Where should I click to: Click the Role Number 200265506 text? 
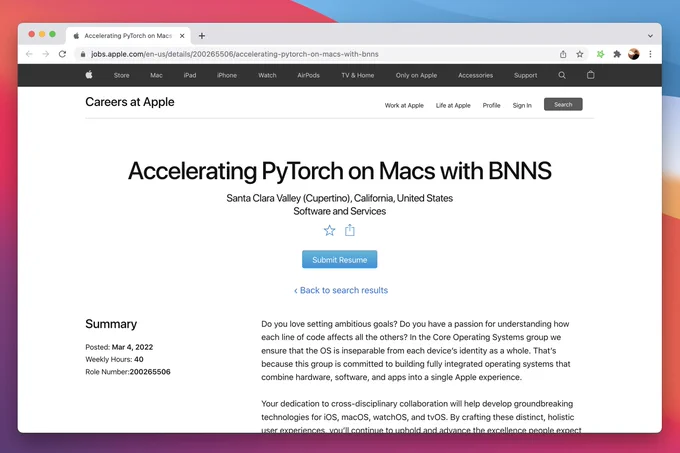(128, 372)
